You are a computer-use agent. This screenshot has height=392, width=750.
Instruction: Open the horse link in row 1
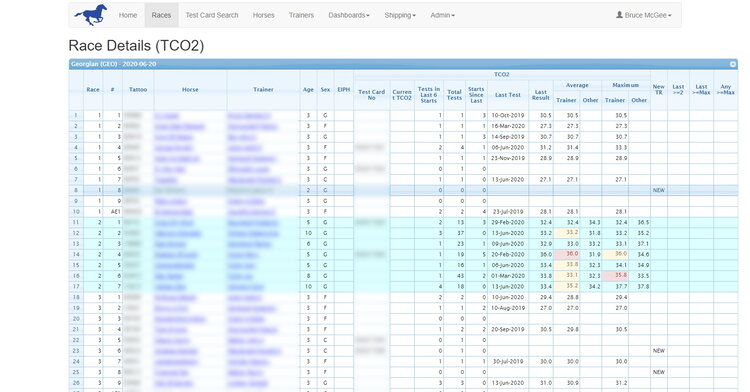point(166,116)
